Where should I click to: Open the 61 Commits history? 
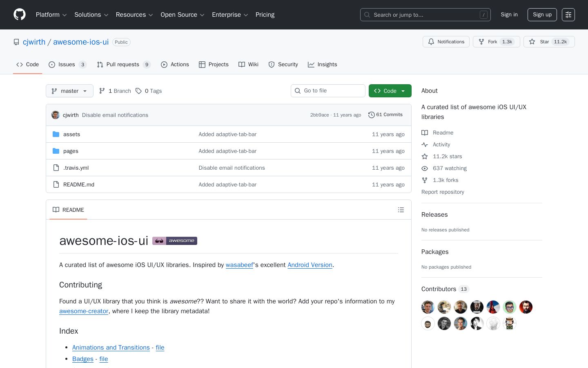(x=385, y=115)
